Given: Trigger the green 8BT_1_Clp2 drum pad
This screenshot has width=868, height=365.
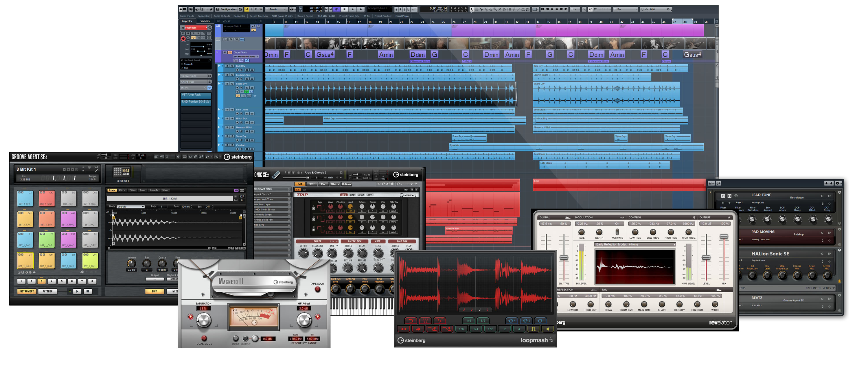Looking at the screenshot, I should (x=47, y=240).
